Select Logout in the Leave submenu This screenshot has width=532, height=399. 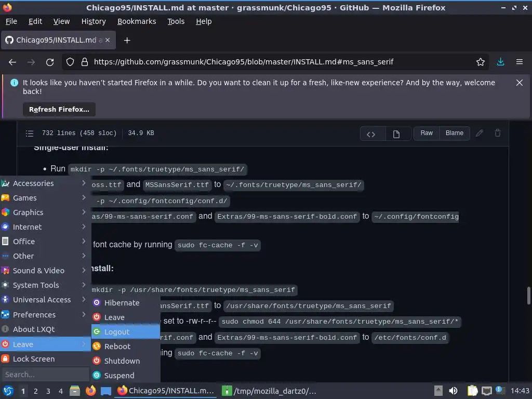click(x=126, y=332)
